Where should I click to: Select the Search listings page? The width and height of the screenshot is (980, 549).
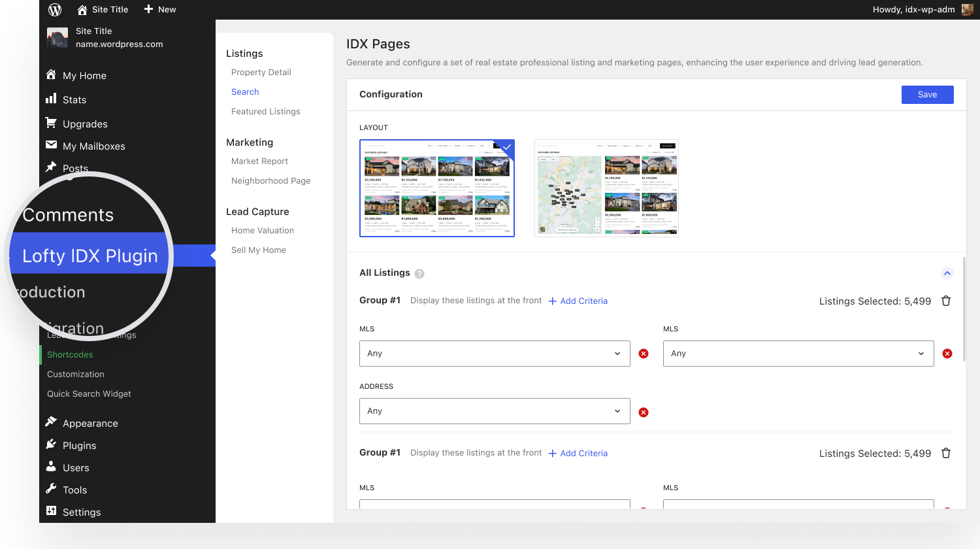[245, 92]
